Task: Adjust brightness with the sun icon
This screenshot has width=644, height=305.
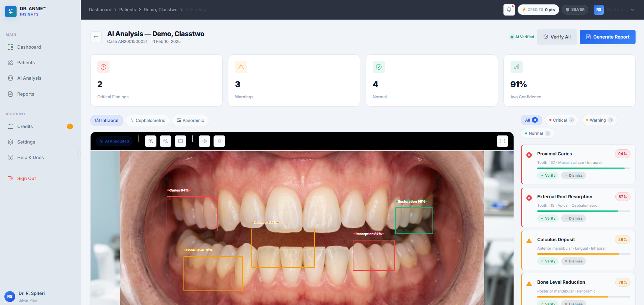Action: (219, 141)
